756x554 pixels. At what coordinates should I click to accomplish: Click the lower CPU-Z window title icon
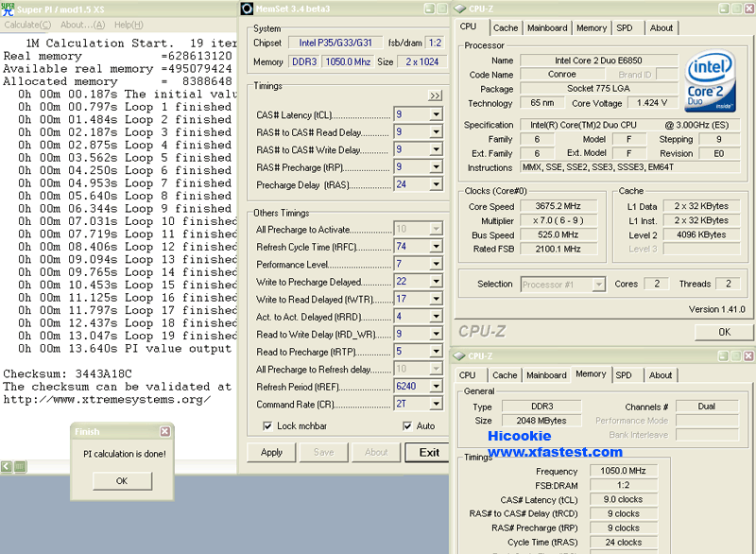(459, 355)
